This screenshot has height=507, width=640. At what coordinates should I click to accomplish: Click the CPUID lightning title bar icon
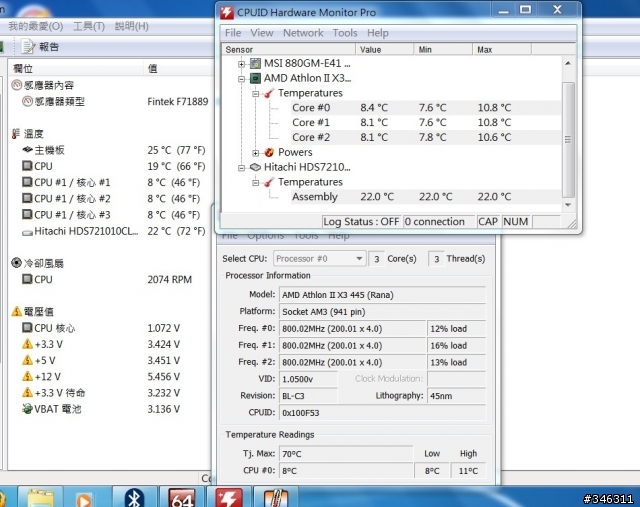pos(227,12)
